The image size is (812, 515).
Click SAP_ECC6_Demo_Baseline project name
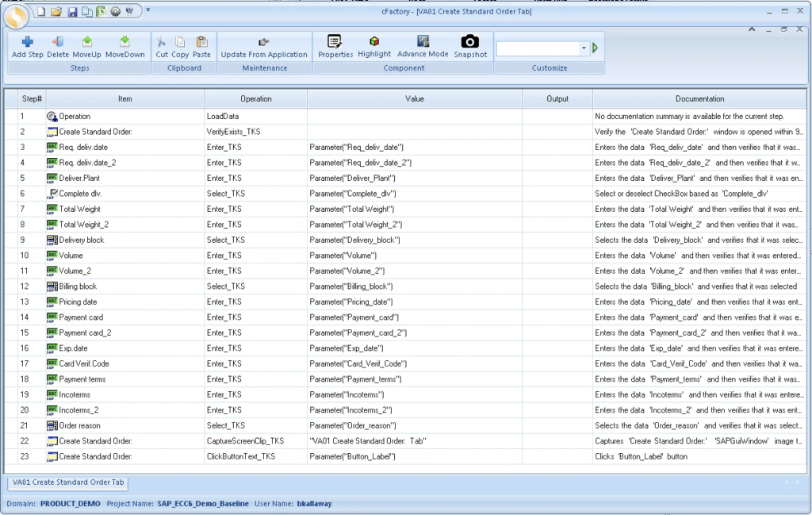point(203,504)
